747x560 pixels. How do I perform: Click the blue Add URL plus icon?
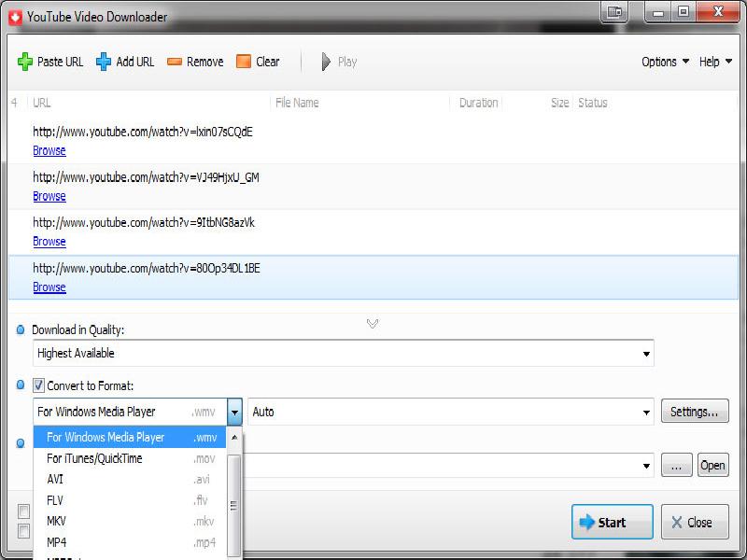(x=104, y=62)
